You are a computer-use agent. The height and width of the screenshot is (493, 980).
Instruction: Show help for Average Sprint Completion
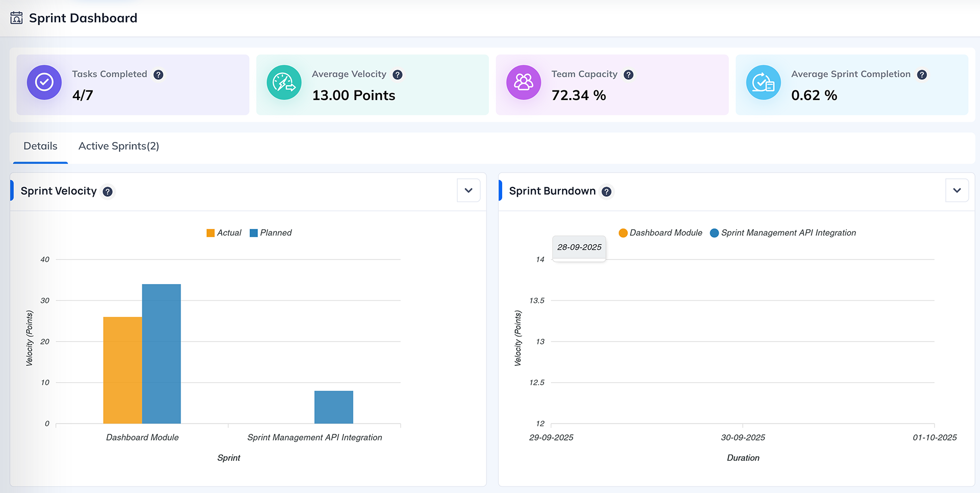tap(922, 75)
